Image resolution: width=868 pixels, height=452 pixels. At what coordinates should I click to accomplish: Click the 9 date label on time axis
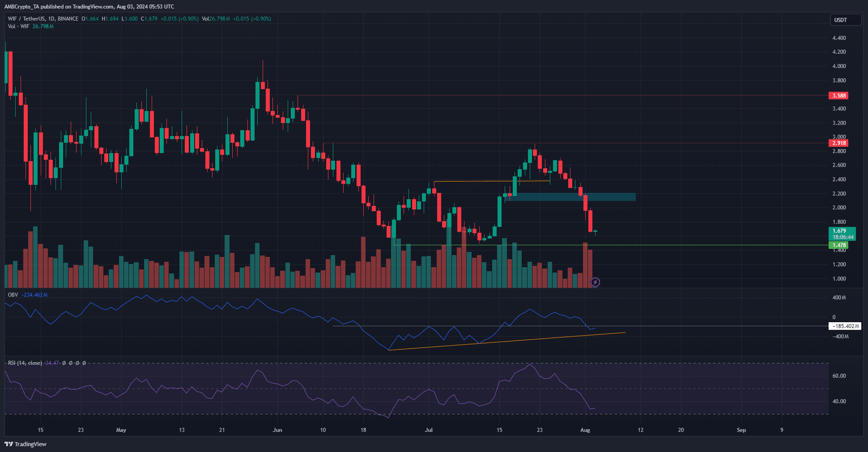tap(782, 430)
